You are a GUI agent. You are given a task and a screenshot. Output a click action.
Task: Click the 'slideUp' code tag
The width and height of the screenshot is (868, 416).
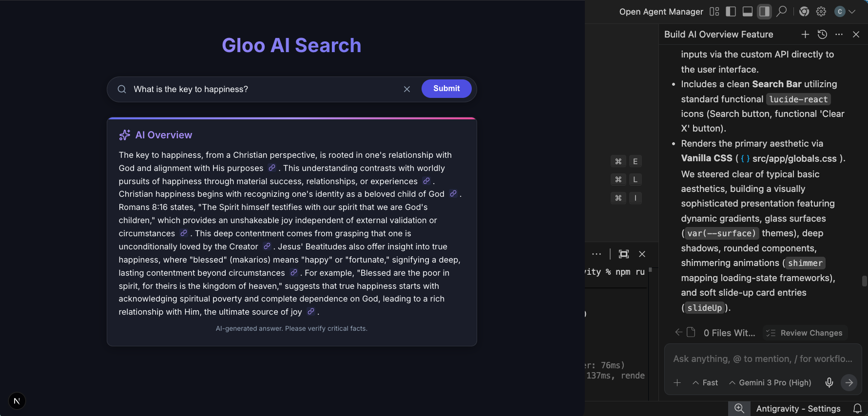[704, 308]
